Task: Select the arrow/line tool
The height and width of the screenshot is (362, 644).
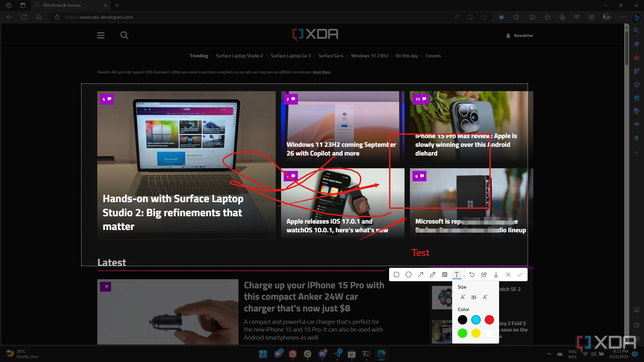Action: click(421, 275)
